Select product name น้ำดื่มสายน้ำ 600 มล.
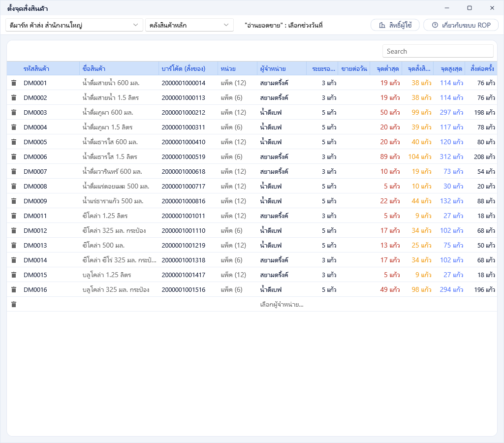 click(x=111, y=83)
